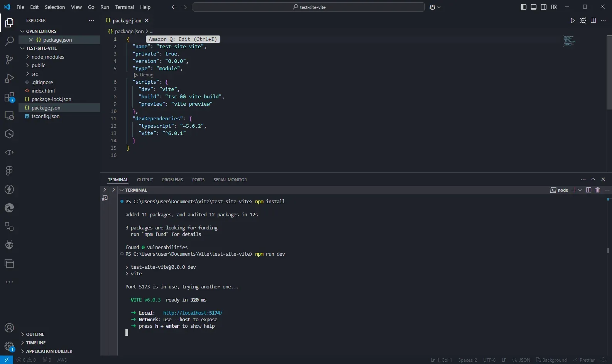The width and height of the screenshot is (612, 364).
Task: Open the Explorer view in activity bar
Action: (9, 23)
